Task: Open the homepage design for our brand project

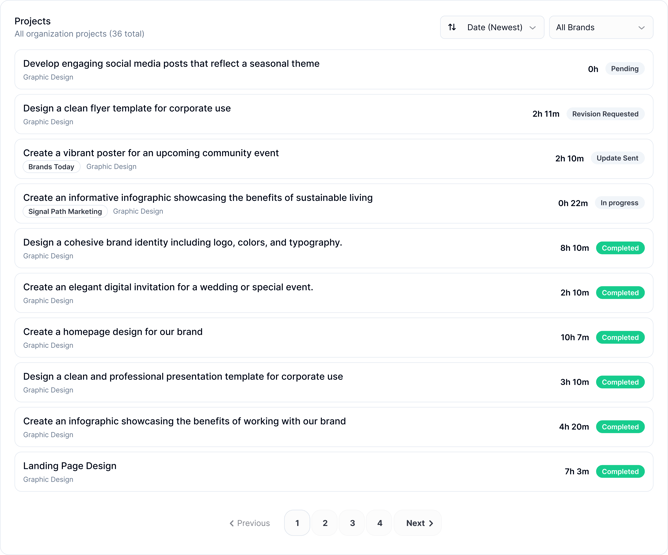Action: (x=113, y=332)
